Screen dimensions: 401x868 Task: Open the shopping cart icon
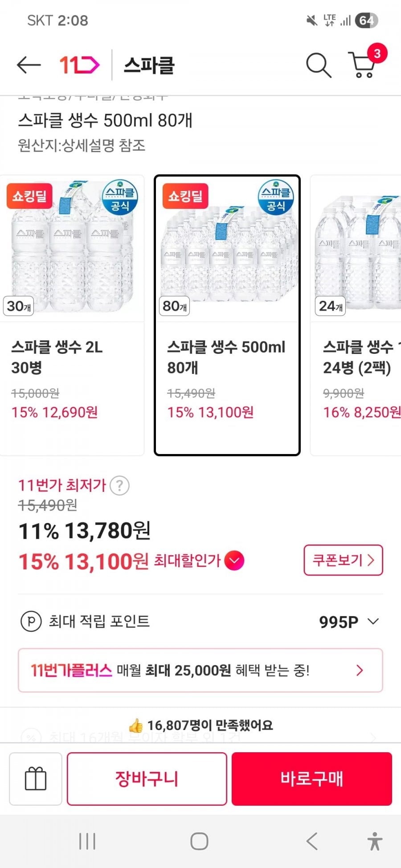pos(363,65)
